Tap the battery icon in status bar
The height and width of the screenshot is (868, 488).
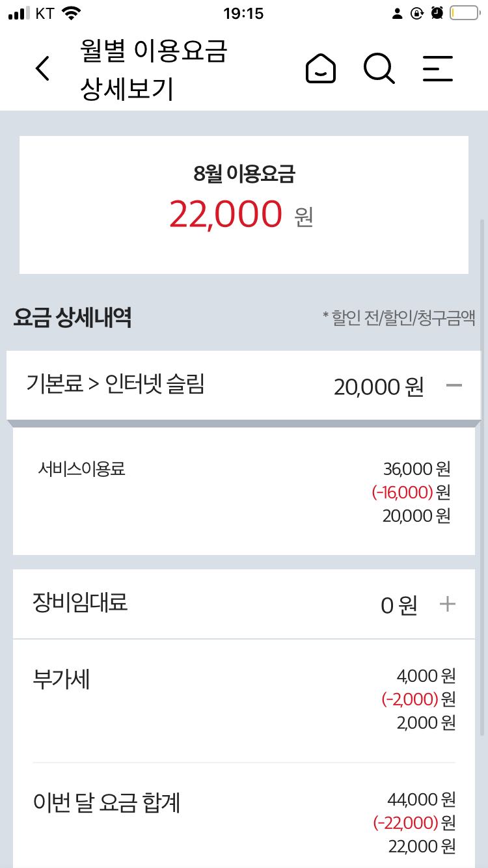(x=464, y=13)
